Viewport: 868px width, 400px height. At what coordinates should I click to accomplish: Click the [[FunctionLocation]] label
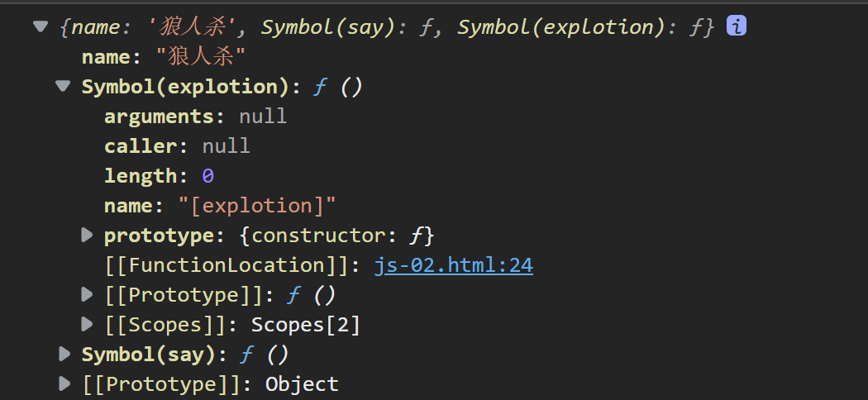[x=227, y=265]
